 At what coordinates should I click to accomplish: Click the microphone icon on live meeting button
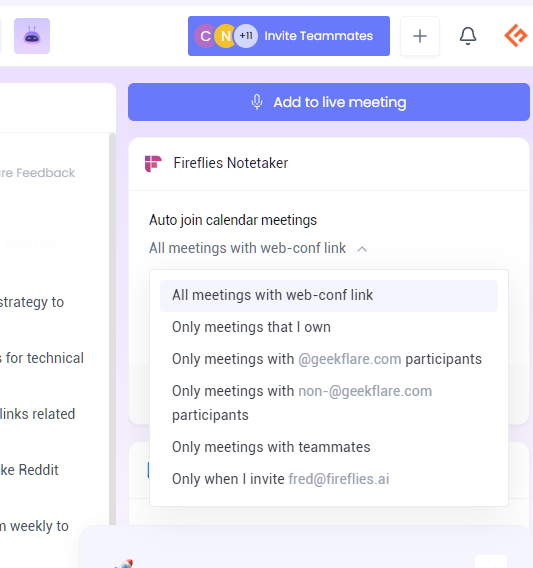(257, 102)
